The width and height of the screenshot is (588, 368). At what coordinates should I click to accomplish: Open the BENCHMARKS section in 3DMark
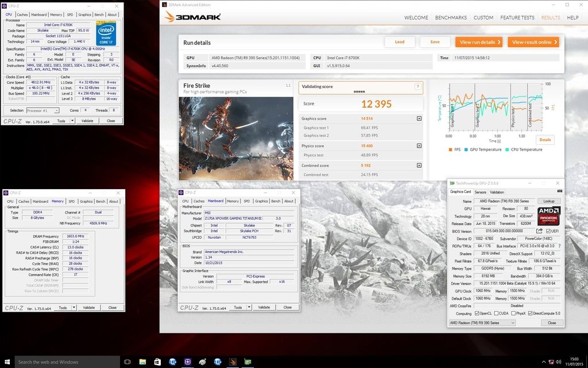[x=451, y=18]
